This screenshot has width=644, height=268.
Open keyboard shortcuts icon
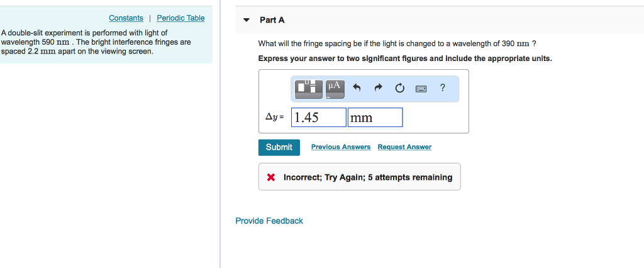point(421,89)
